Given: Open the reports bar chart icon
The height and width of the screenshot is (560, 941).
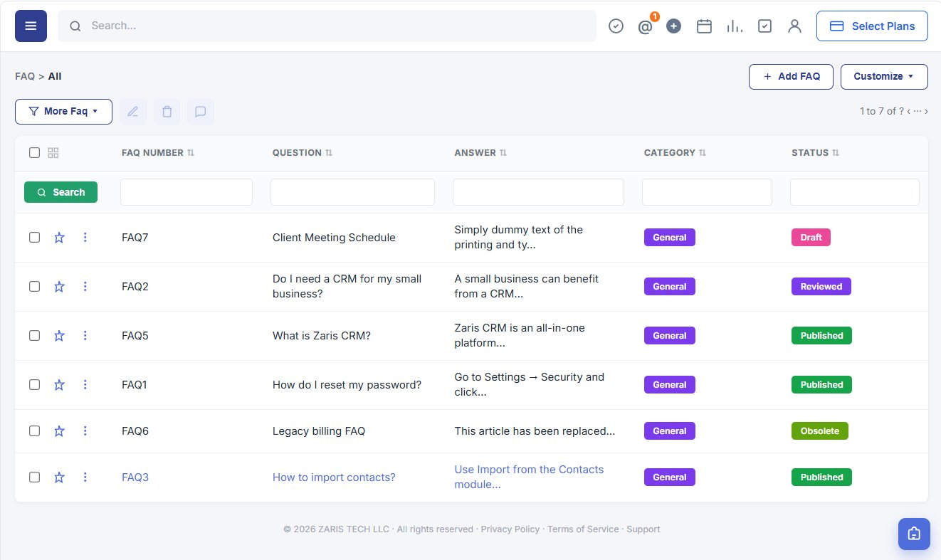Looking at the screenshot, I should 735,26.
